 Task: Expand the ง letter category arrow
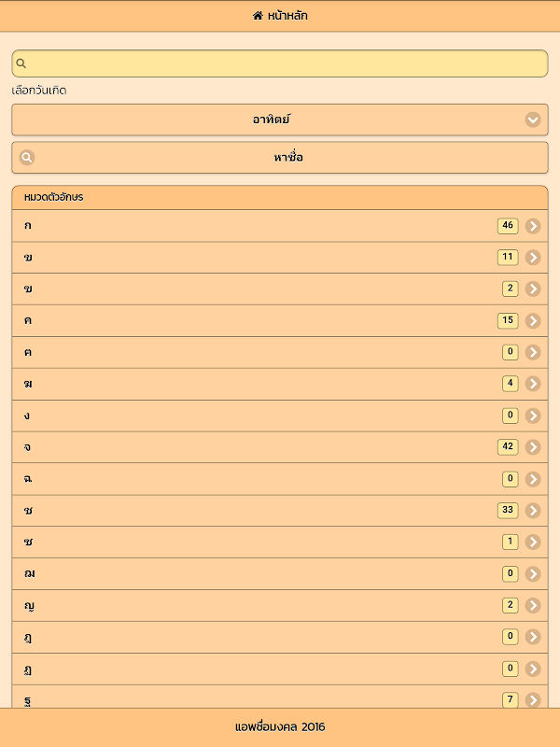533,416
